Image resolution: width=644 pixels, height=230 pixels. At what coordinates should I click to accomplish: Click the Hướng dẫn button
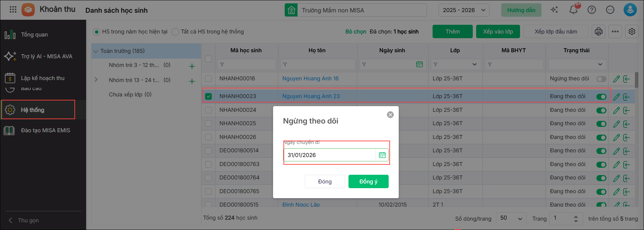click(521, 10)
